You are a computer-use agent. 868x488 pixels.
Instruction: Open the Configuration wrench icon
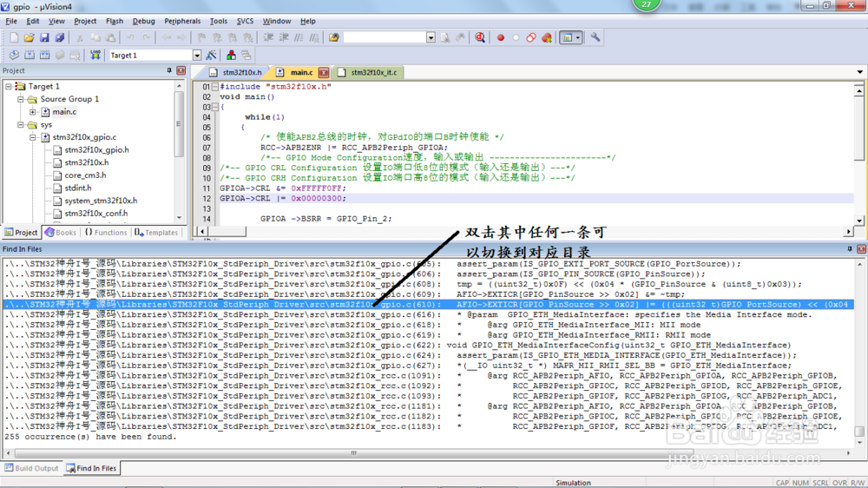(x=595, y=37)
